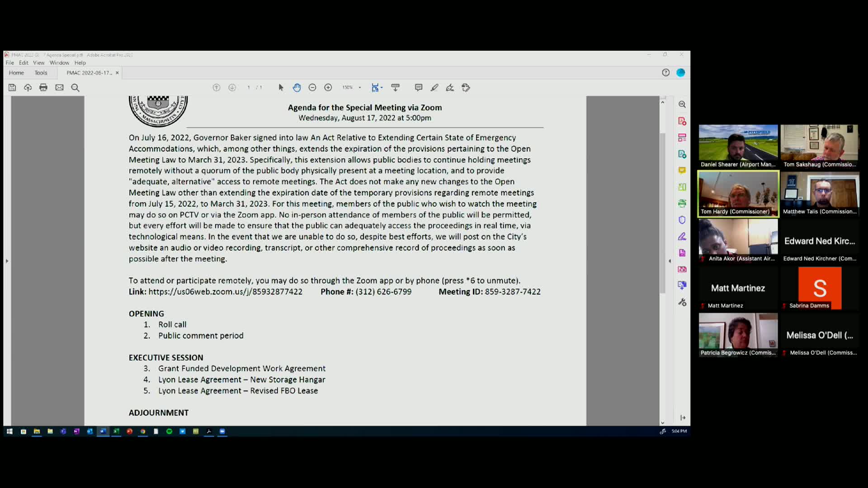Open More Tools wrench in right pane
This screenshot has height=488, width=868.
click(682, 302)
